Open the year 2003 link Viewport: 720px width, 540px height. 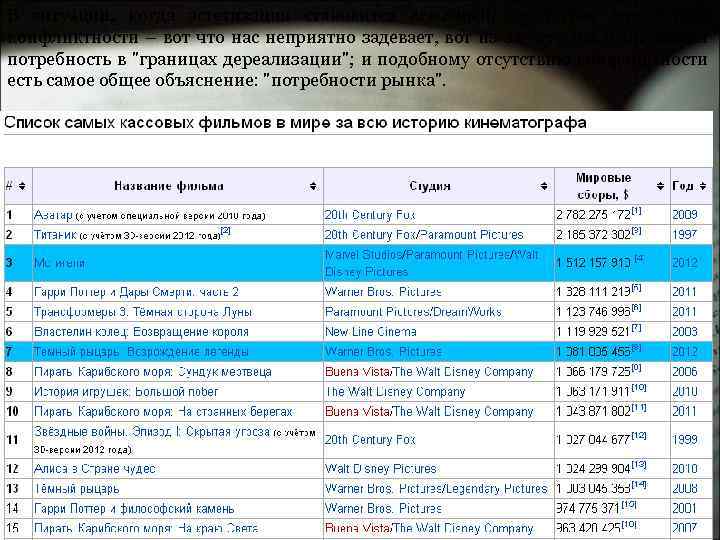pyautogui.click(x=685, y=332)
